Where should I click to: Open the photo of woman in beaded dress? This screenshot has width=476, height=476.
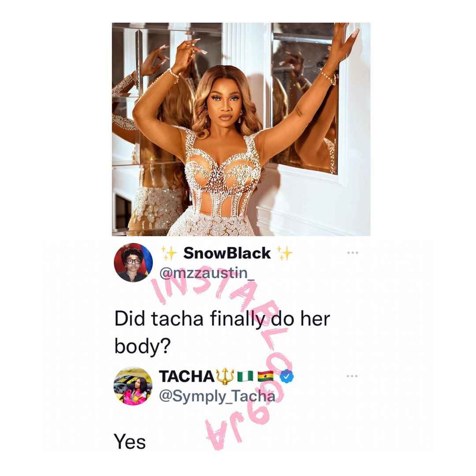[x=241, y=129]
